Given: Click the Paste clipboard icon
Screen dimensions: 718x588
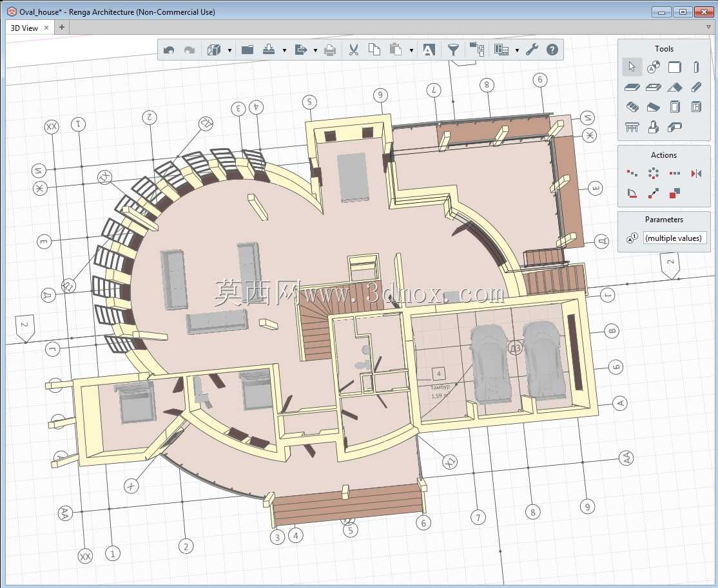Looking at the screenshot, I should pos(396,50).
